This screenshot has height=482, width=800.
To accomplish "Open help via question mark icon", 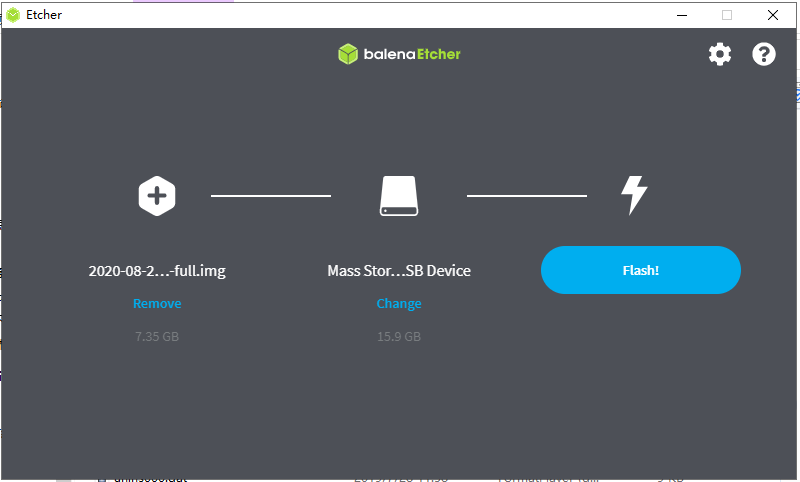I will pos(763,54).
